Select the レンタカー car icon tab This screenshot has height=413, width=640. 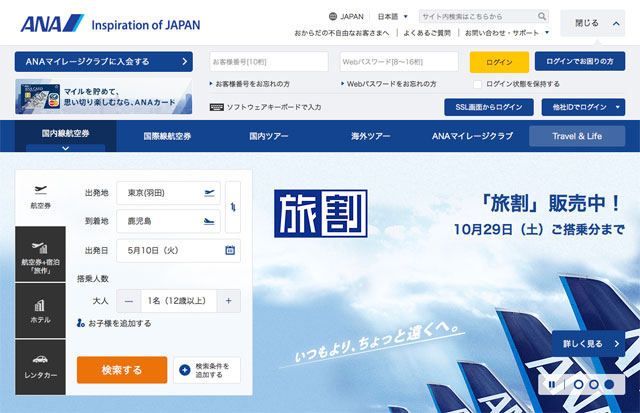coord(40,366)
